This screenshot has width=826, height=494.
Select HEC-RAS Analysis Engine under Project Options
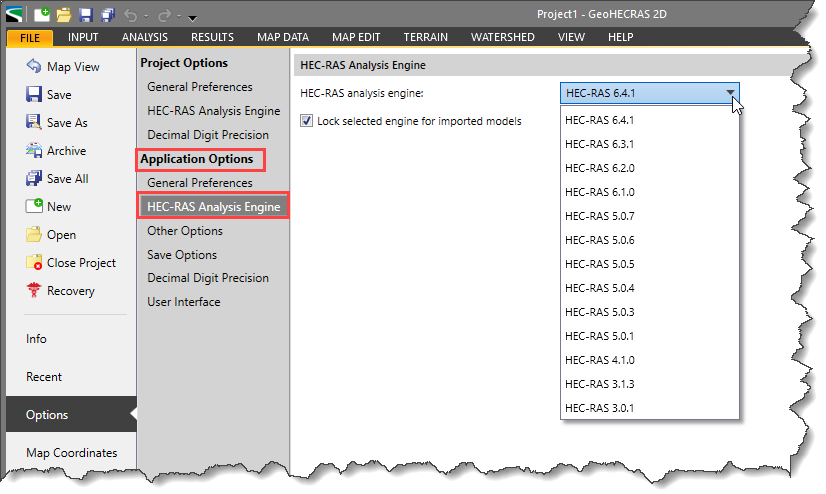click(213, 111)
